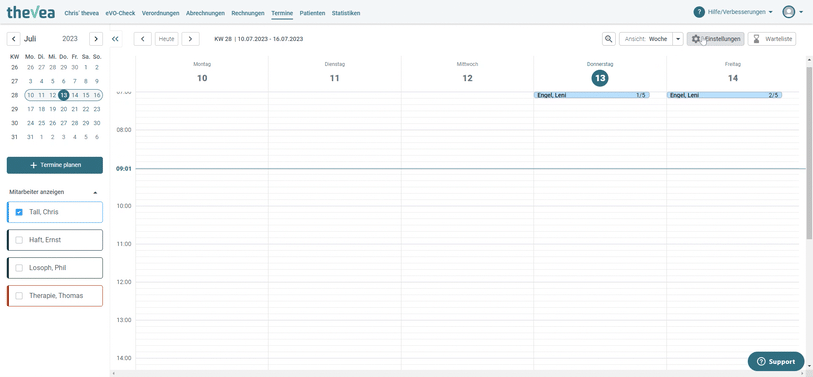Open the user profile avatar icon

[x=789, y=12]
